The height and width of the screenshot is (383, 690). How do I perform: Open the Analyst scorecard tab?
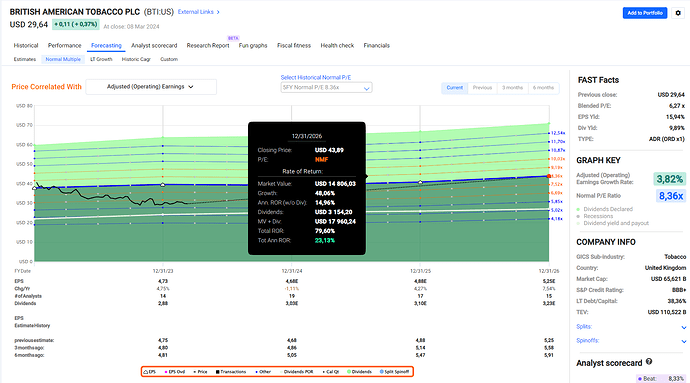click(x=154, y=45)
